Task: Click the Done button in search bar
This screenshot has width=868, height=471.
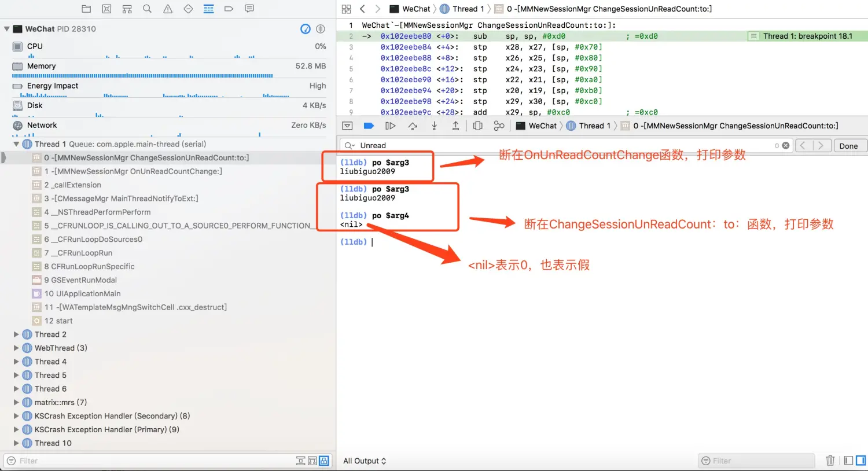Action: click(848, 146)
